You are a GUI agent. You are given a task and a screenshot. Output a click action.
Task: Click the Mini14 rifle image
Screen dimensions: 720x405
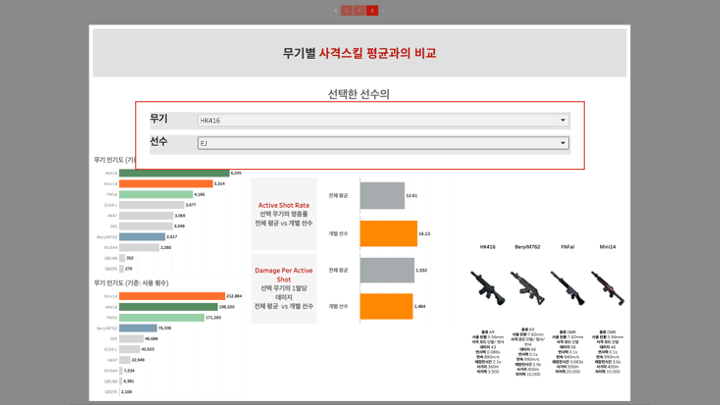coord(608,288)
